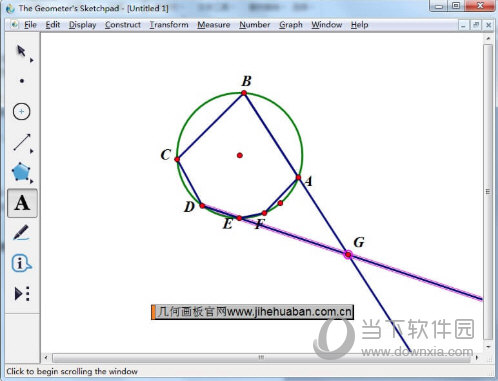This screenshot has height=381, width=498.
Task: Open the Custom Tools icon
Action: click(22, 294)
